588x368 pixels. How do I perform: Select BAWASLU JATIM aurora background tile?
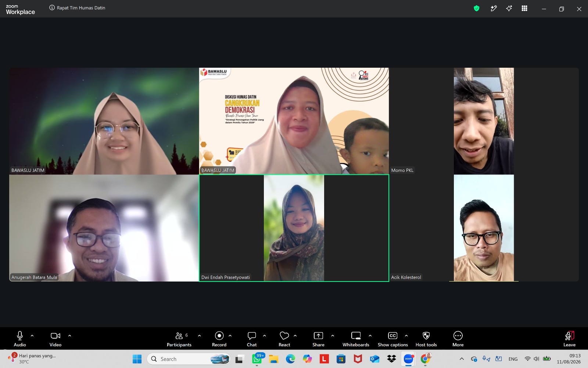pos(104,121)
